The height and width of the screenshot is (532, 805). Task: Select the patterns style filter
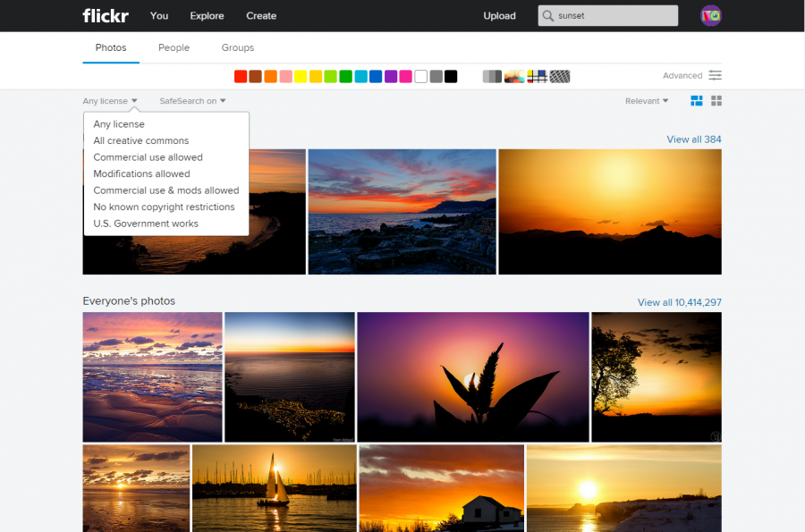[x=560, y=76]
